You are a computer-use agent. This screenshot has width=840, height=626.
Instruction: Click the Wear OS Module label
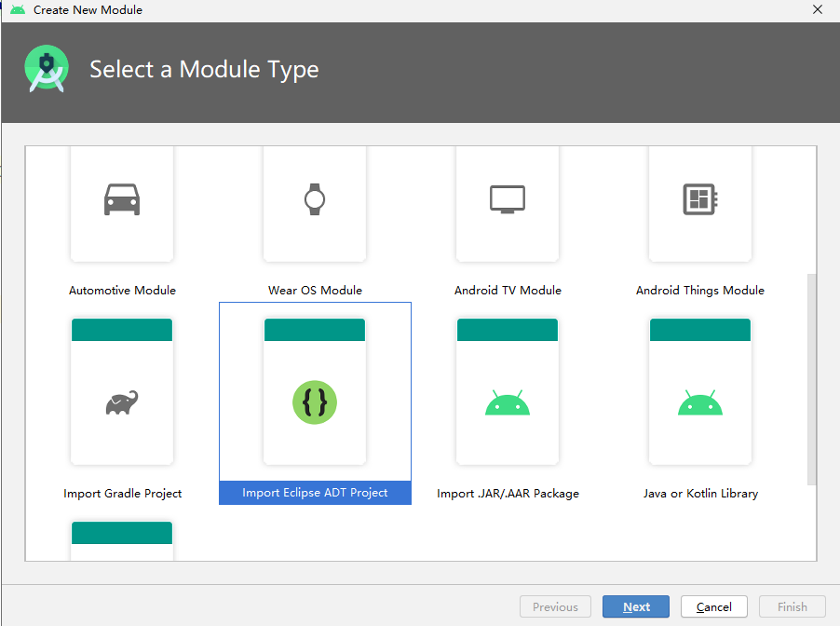(315, 290)
